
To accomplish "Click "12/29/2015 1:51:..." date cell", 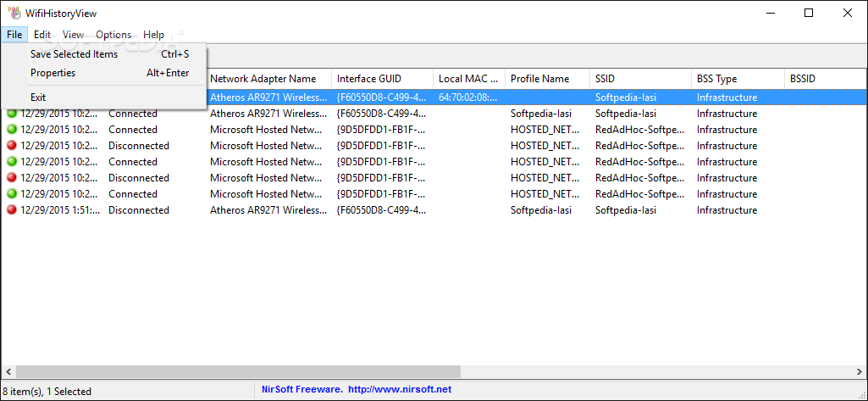I will [x=60, y=210].
